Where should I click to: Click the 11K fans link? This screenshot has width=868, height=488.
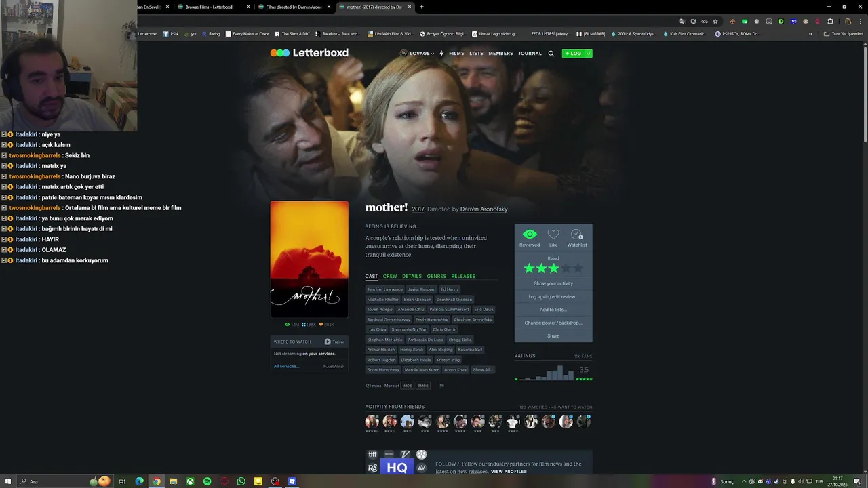coord(583,356)
